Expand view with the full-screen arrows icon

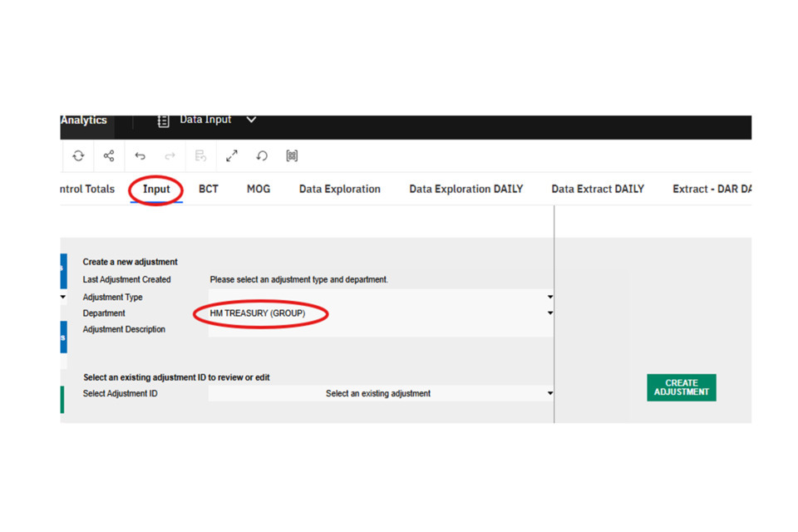click(x=232, y=156)
